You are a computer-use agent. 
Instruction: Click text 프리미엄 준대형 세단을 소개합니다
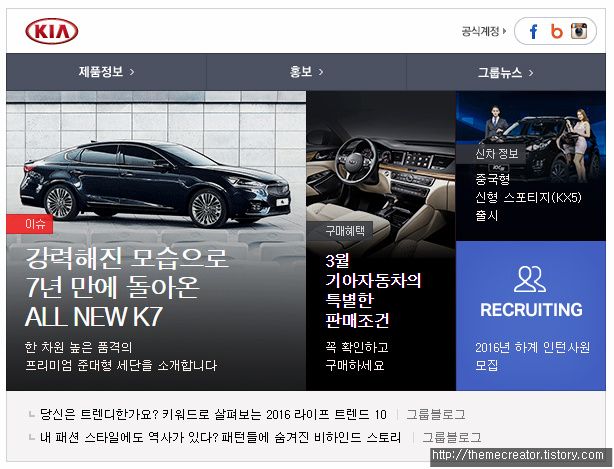(x=121, y=365)
